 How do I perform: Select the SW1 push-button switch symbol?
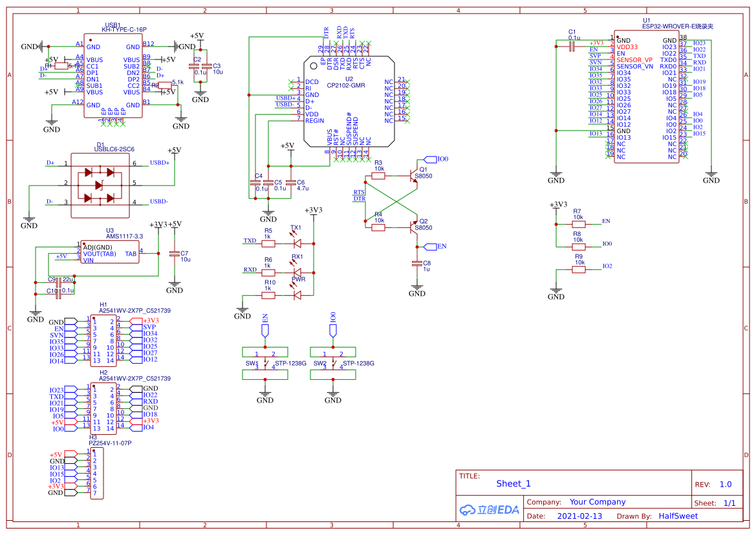click(265, 364)
